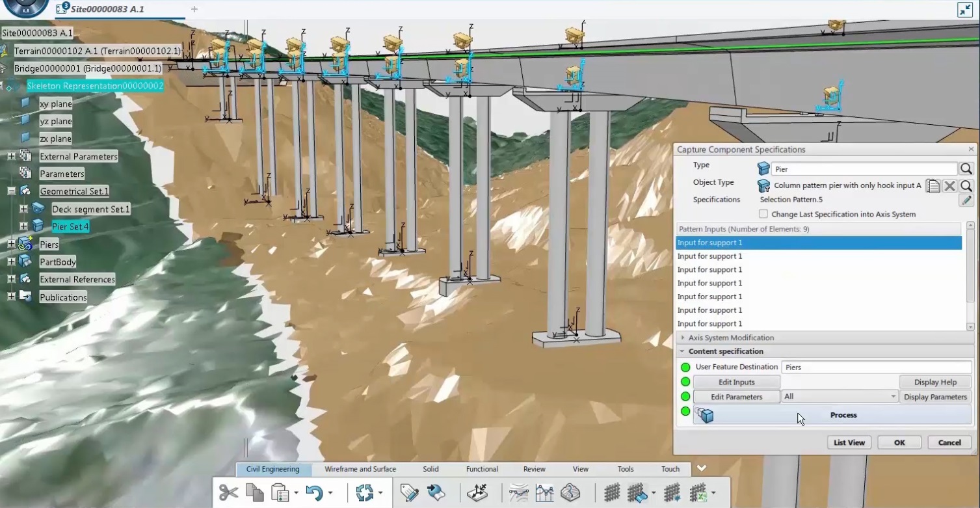This screenshot has width=980, height=508.
Task: Click the first plain grid icon
Action: tap(611, 492)
